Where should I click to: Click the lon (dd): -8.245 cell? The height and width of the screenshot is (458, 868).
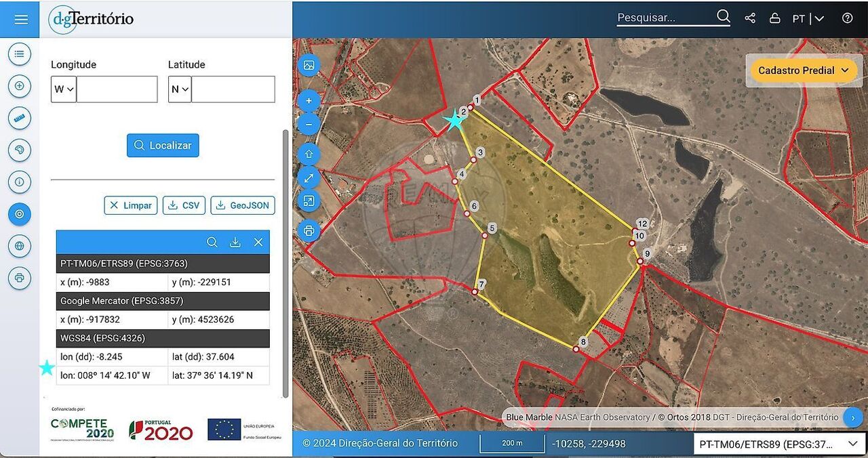pos(112,356)
